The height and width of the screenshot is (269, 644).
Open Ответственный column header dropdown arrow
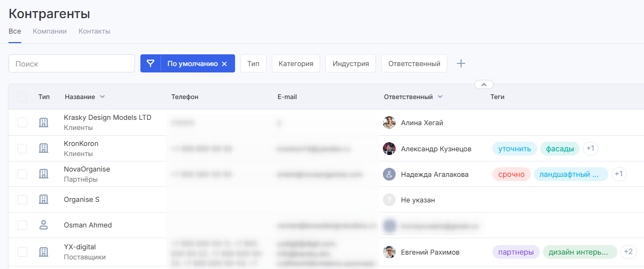click(440, 97)
